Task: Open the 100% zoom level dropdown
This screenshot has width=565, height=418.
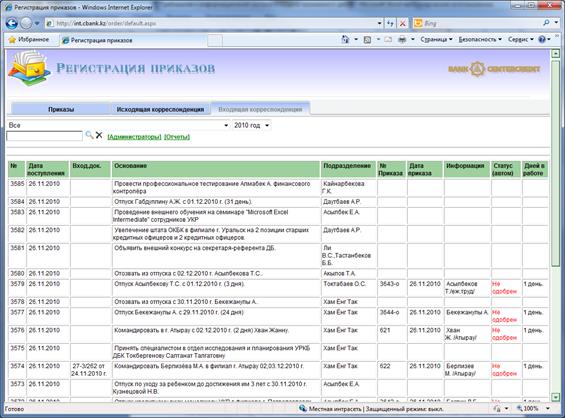Action: 548,409
